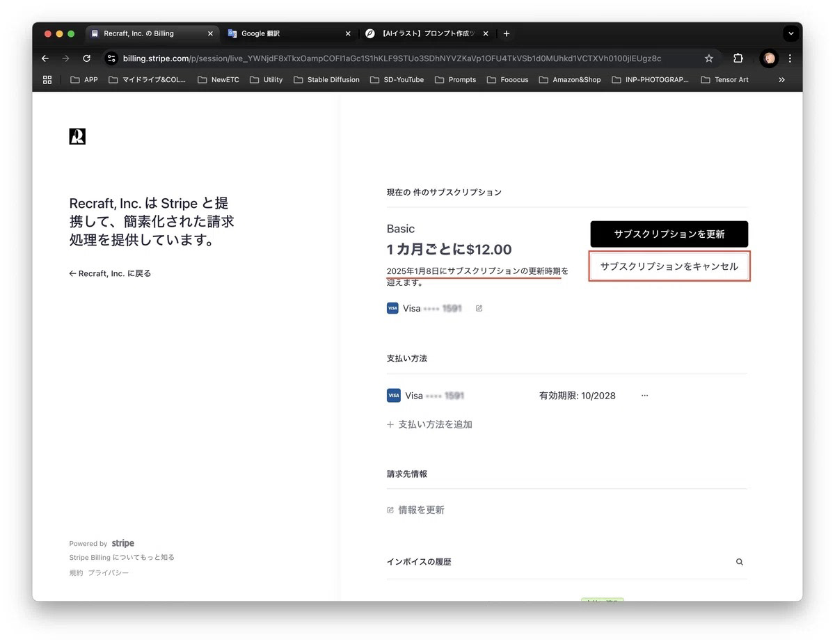The image size is (835, 644).
Task: Open the Stable Diffusion bookmarks folder
Action: (326, 80)
